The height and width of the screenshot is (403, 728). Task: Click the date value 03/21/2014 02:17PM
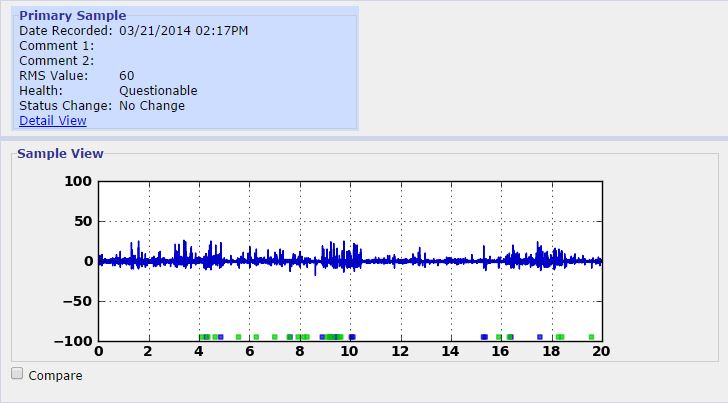click(x=183, y=31)
